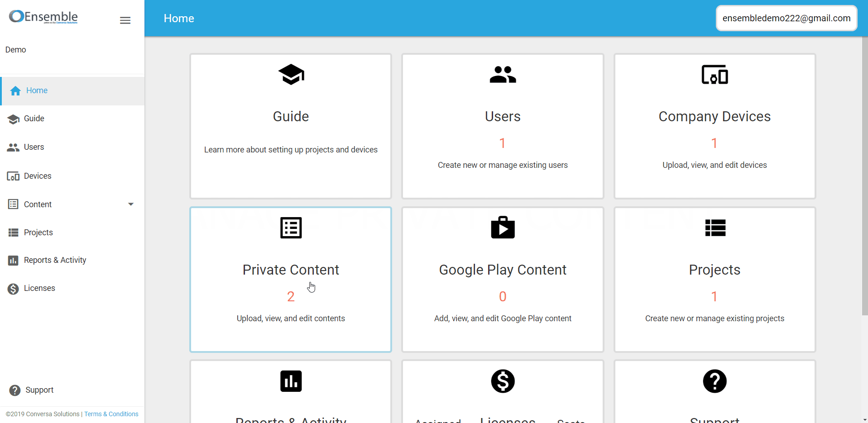Click the Devices icon in sidebar
868x423 pixels.
[13, 176]
